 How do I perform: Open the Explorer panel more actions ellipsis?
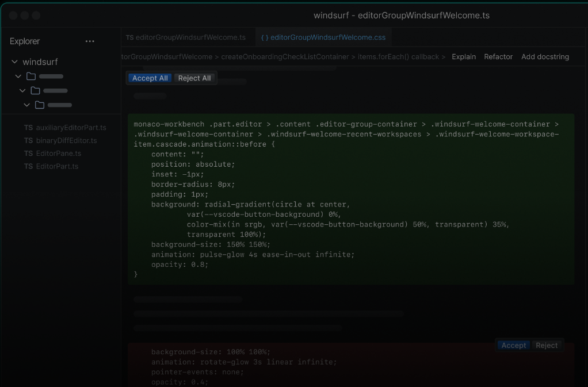coord(90,41)
